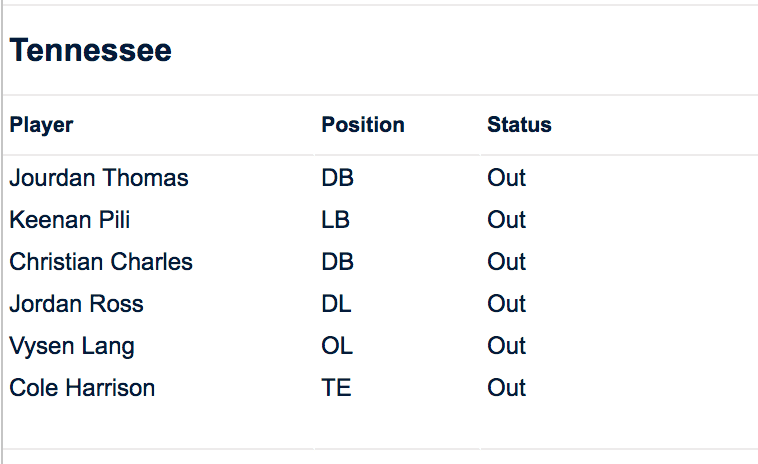Select player name Cole Harrison

82,388
